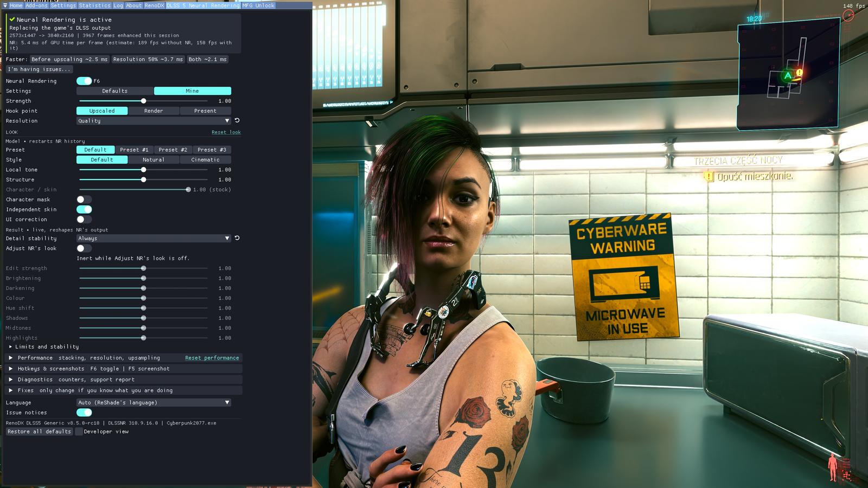The image size is (868, 488).
Task: Click the Strength slider handle
Action: (144, 101)
